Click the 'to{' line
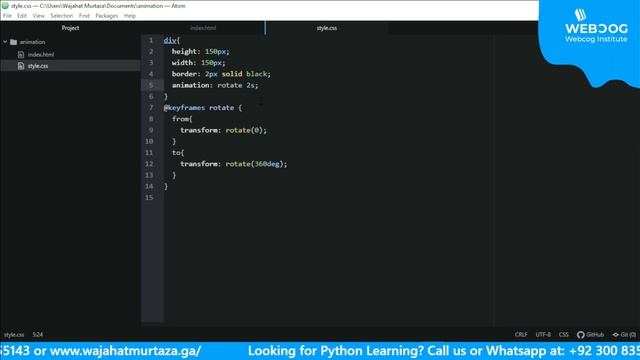Viewport: 640px width, 360px height. [178, 153]
